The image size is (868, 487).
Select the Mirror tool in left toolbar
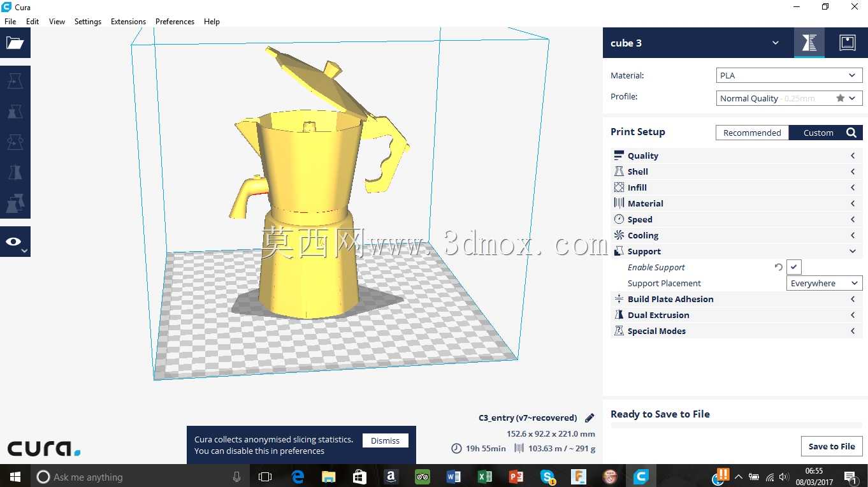point(15,173)
